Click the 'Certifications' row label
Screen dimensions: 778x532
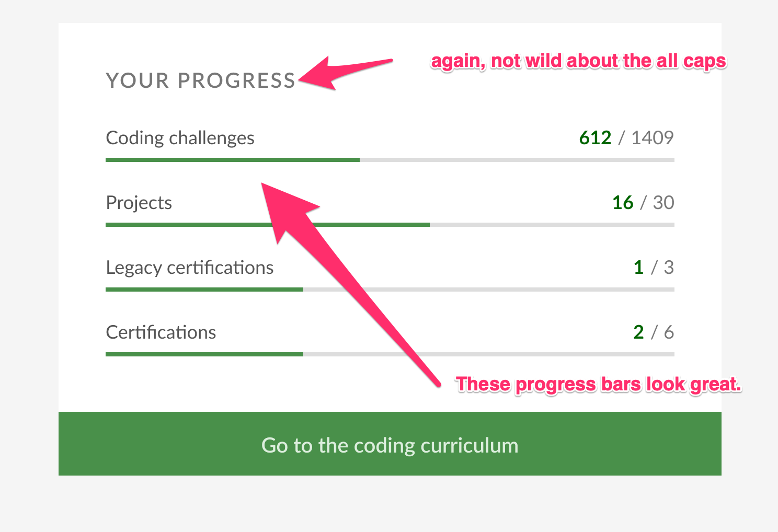coord(161,332)
